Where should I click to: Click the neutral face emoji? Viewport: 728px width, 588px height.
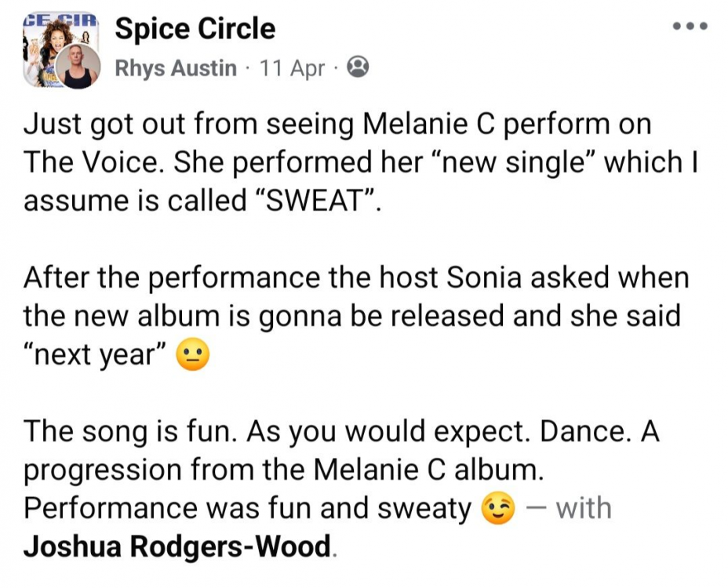click(x=193, y=355)
